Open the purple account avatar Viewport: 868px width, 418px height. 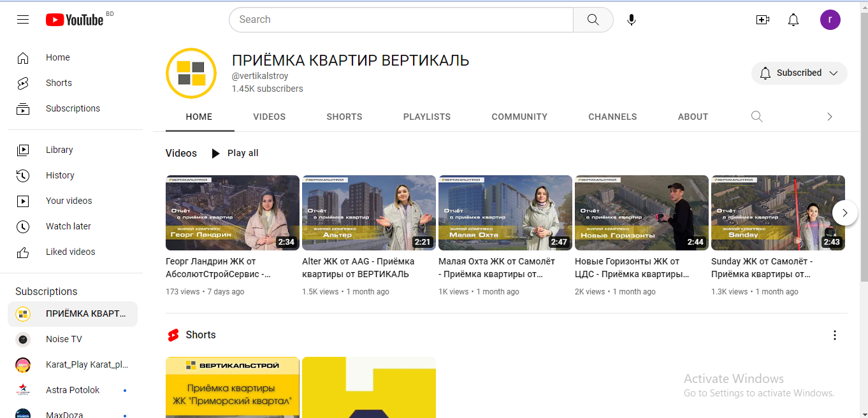click(830, 20)
